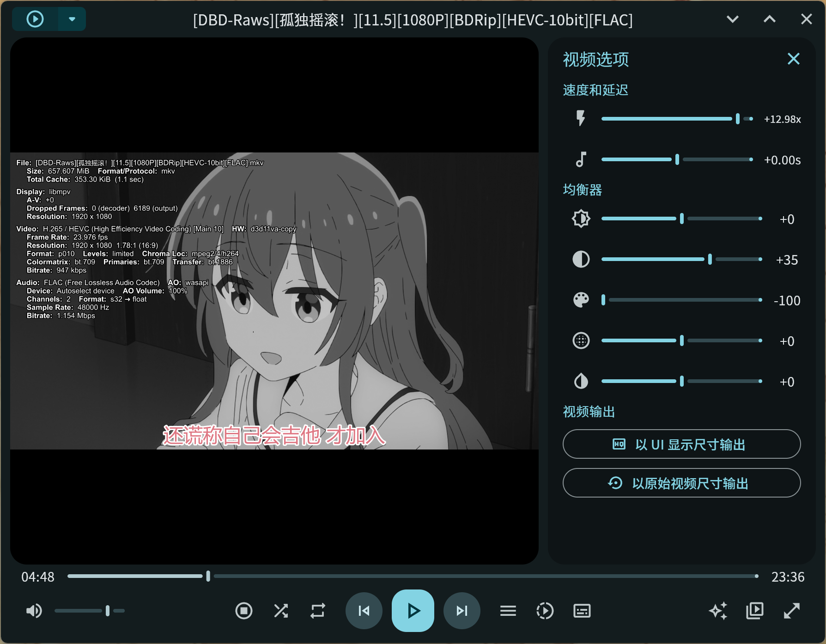Adjust the volume slider
This screenshot has height=644, width=826.
(90, 611)
